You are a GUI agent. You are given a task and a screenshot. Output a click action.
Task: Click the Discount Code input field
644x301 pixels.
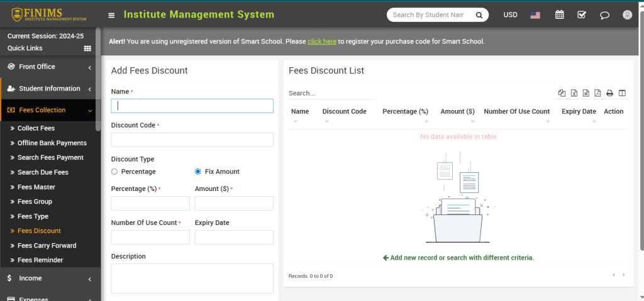point(192,140)
